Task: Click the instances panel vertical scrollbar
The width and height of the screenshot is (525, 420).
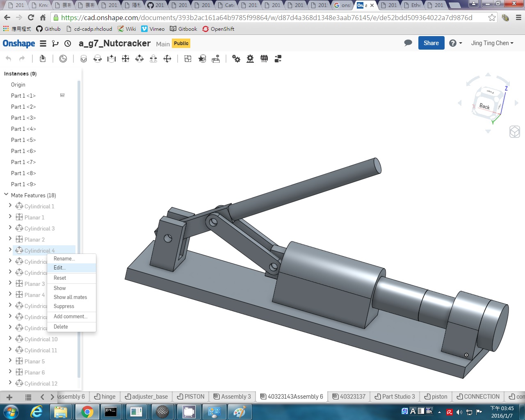Action: tap(79, 228)
